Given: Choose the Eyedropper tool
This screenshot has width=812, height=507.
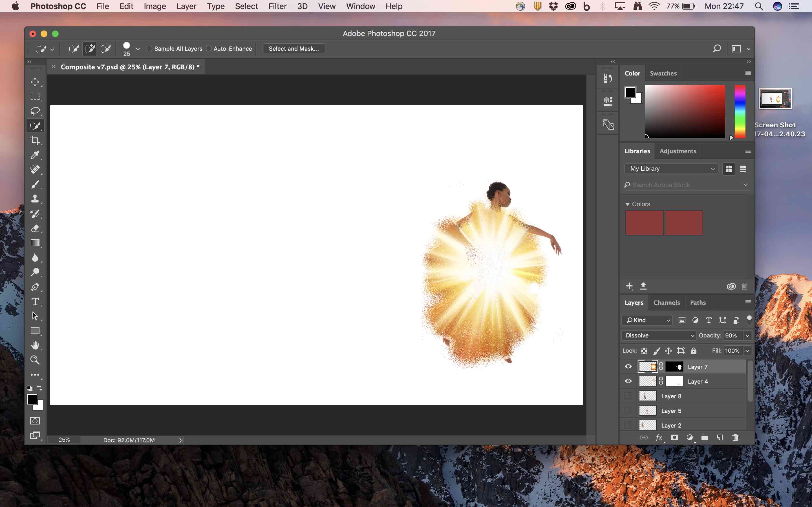Looking at the screenshot, I should click(x=35, y=155).
